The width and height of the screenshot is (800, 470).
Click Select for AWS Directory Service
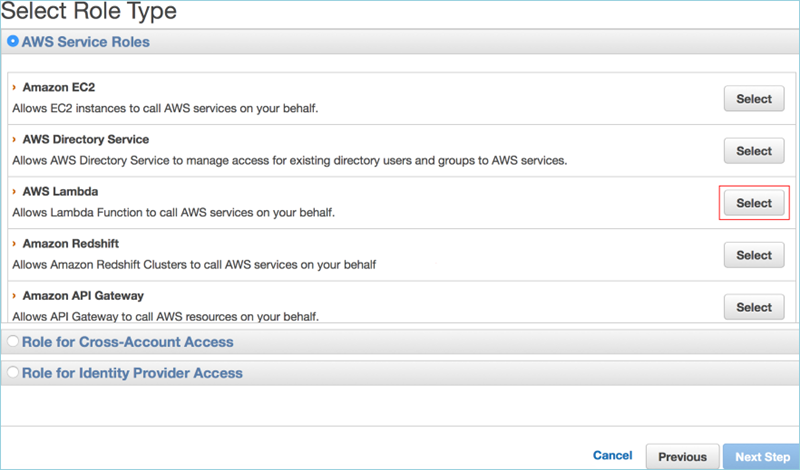pos(754,151)
